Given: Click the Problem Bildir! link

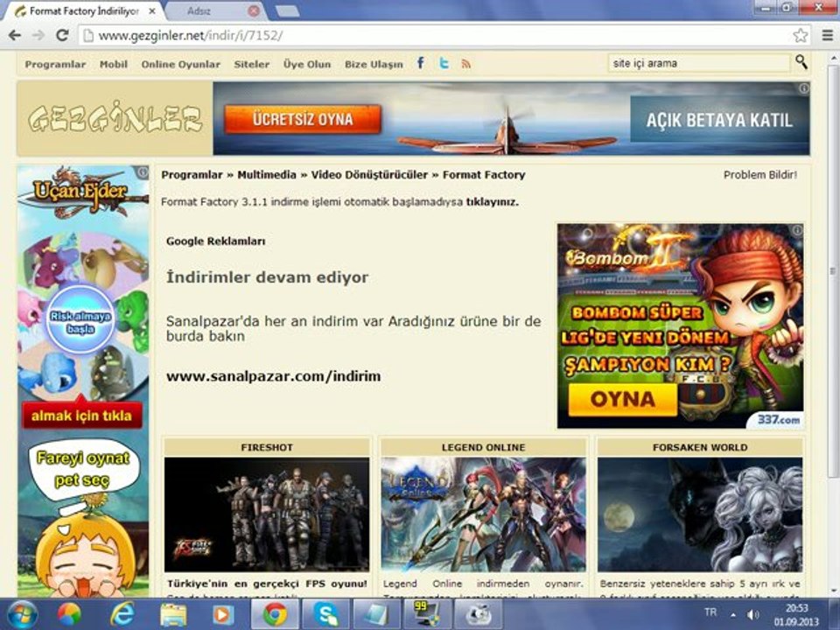Looking at the screenshot, I should coord(760,175).
